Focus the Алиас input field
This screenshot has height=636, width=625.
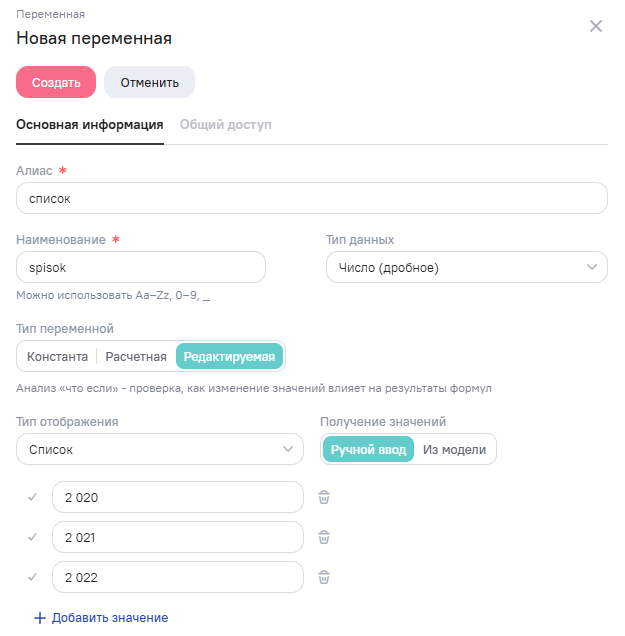click(x=312, y=198)
